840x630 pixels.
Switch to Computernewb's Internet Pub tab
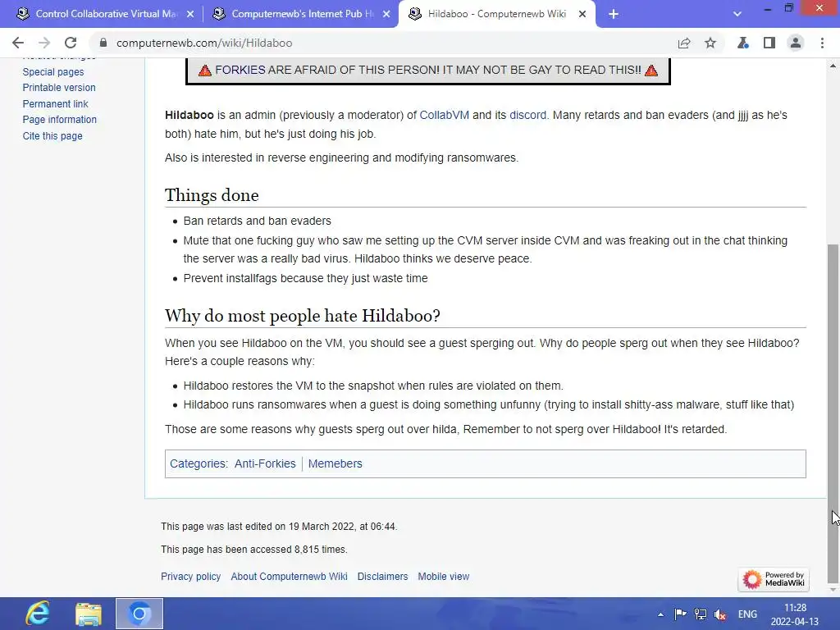pyautogui.click(x=300, y=15)
